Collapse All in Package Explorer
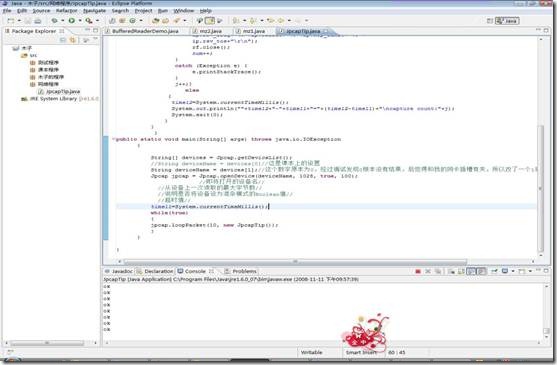 [x=63, y=40]
